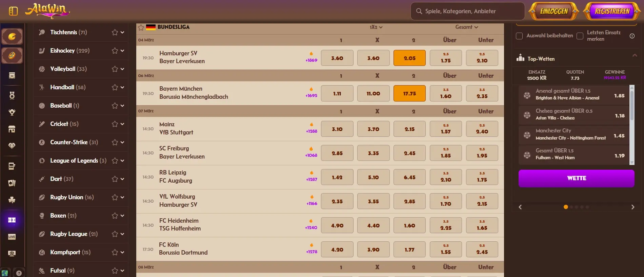Image resolution: width=644 pixels, height=277 pixels.
Task: Expand Futsal category chevron
Action: (122, 271)
